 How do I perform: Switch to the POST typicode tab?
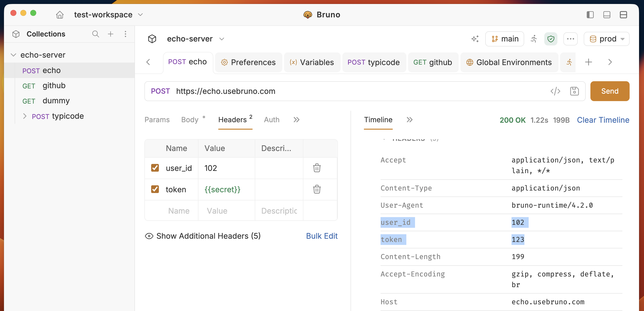tap(374, 62)
